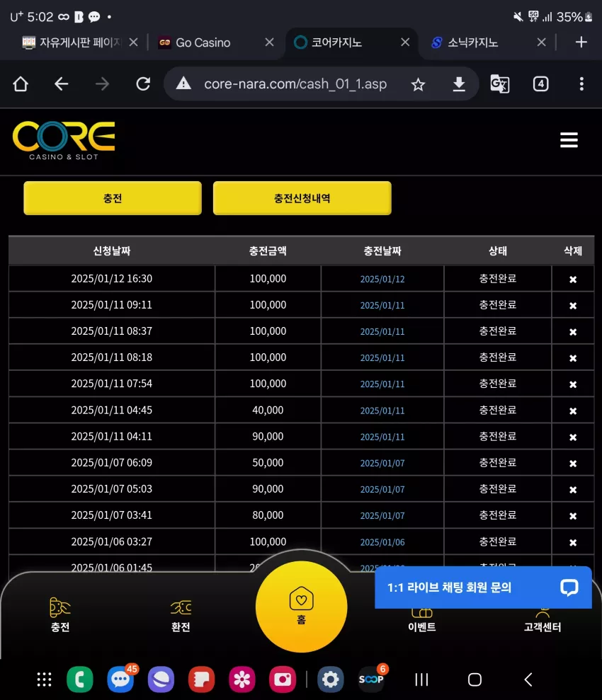This screenshot has height=700, width=602.
Task: Tap the browser home icon
Action: 21,84
